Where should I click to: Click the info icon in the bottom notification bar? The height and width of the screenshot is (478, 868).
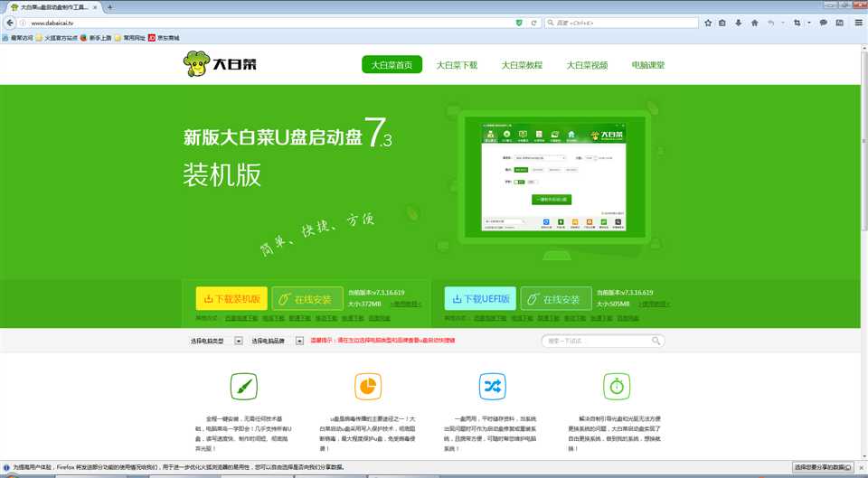(x=6, y=467)
